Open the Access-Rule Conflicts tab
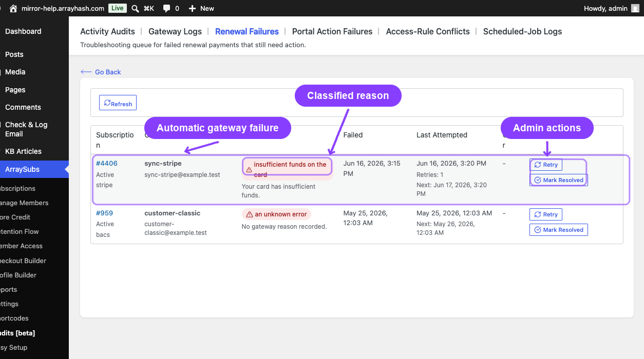This screenshot has width=644, height=359. tap(428, 31)
